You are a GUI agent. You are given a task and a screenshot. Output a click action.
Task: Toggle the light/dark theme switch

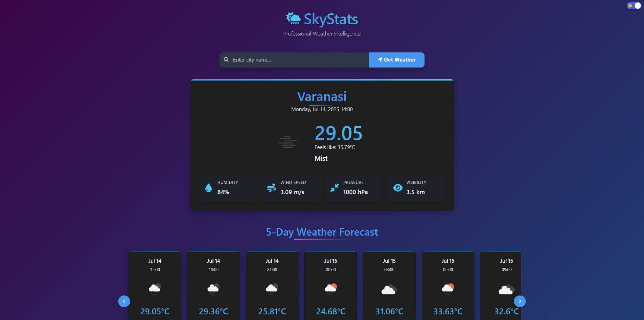tap(634, 6)
